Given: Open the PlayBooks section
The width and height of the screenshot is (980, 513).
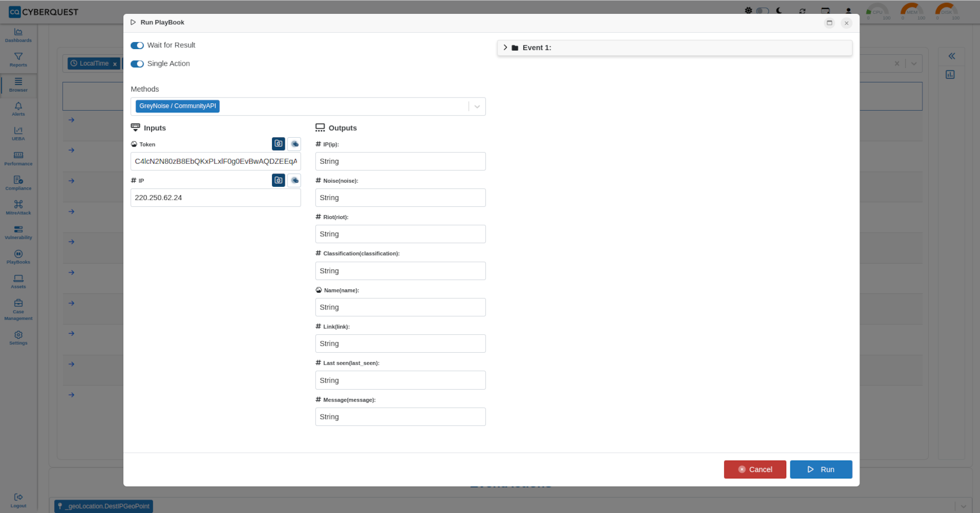Looking at the screenshot, I should (18, 257).
